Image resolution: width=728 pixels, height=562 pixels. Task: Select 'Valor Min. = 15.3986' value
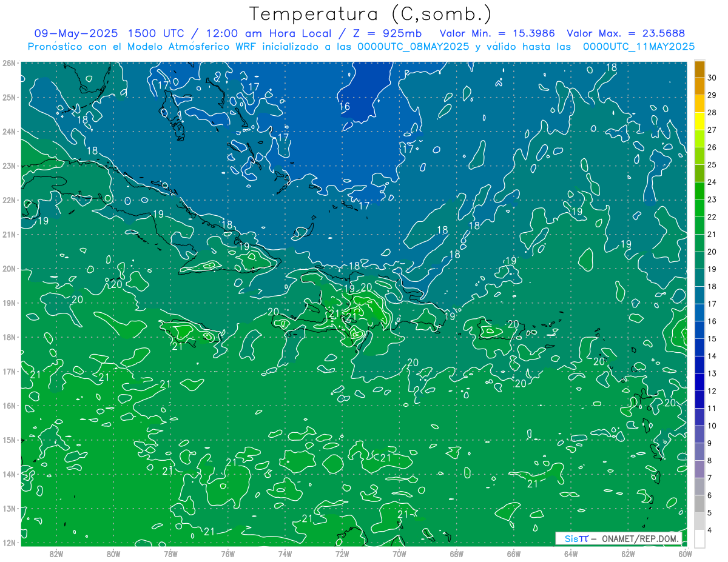point(497,33)
